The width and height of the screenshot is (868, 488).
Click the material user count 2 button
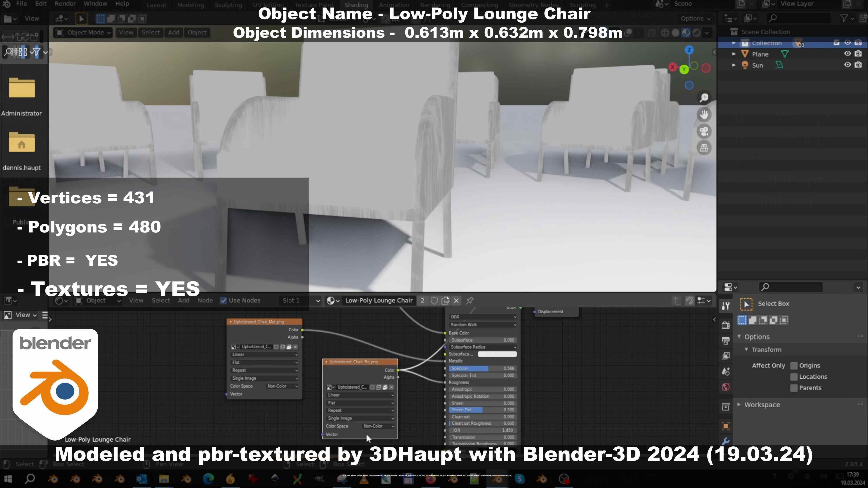[x=422, y=300]
